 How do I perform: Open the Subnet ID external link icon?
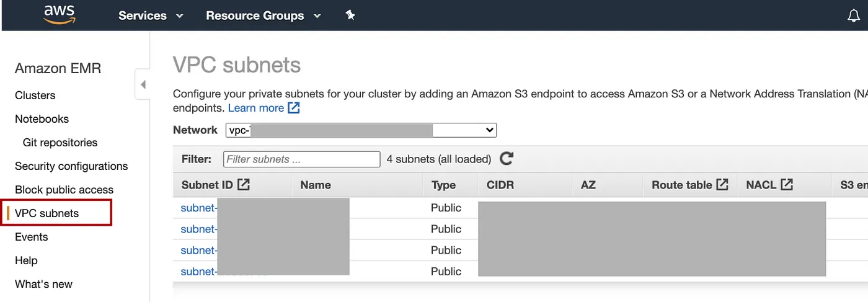coord(244,184)
